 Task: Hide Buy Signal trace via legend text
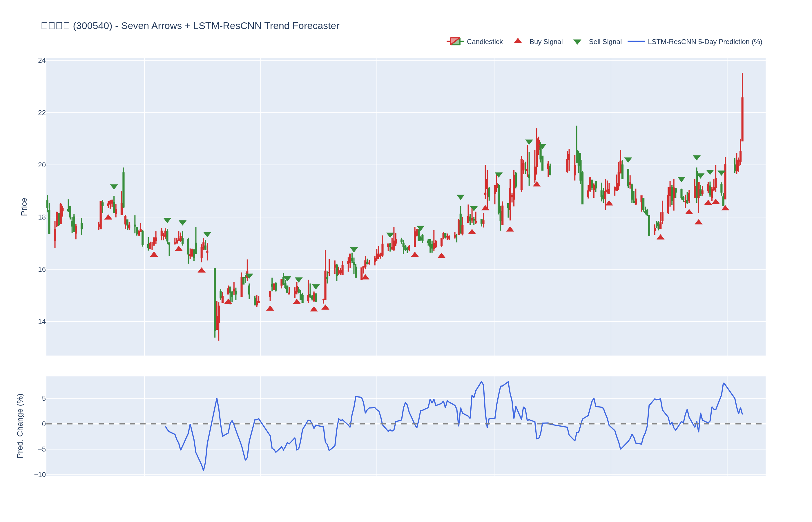pos(545,42)
